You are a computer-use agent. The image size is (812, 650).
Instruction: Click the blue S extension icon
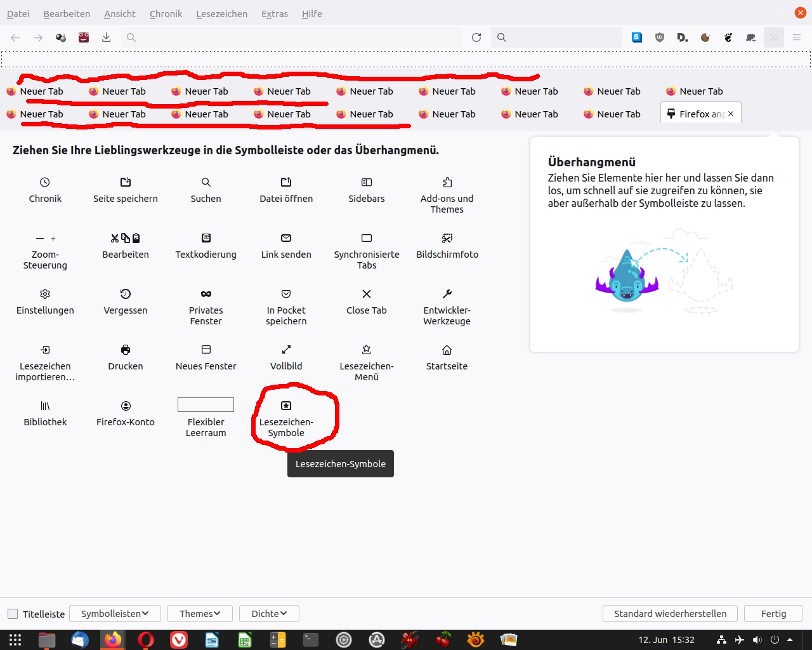coord(637,37)
